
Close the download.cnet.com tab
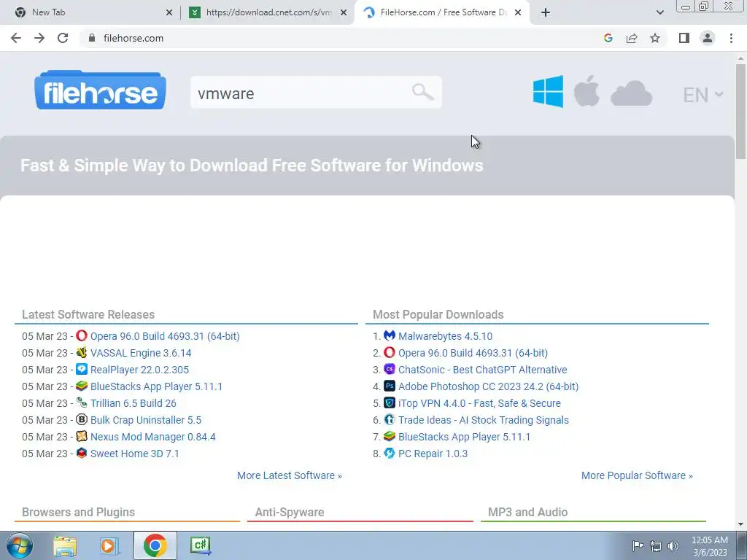(344, 12)
